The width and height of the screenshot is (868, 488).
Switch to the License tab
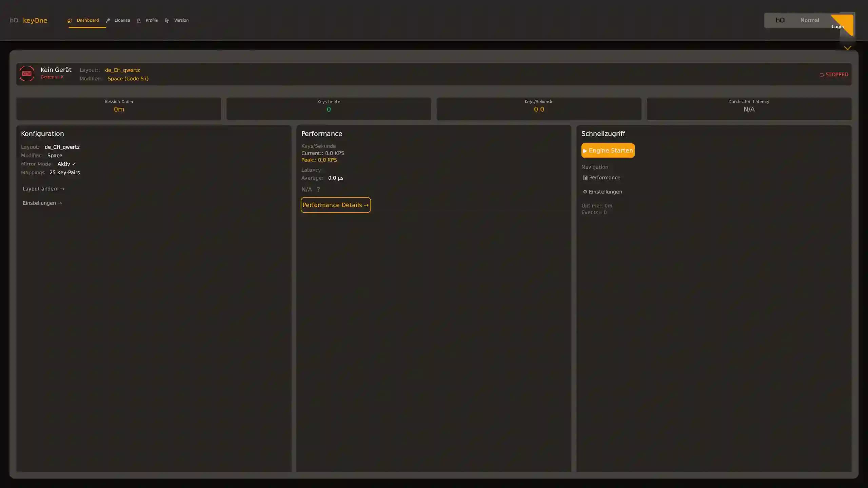click(121, 20)
